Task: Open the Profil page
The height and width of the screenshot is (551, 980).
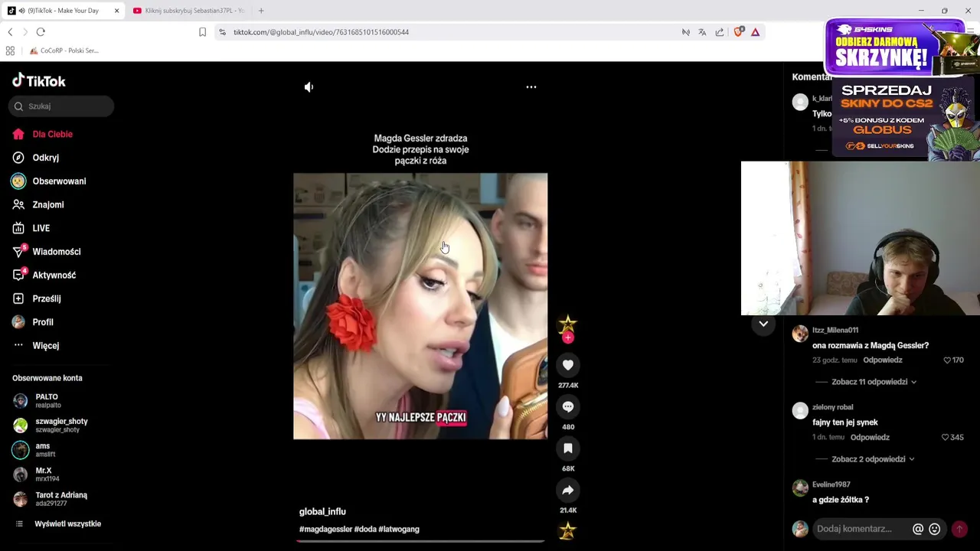Action: click(43, 322)
